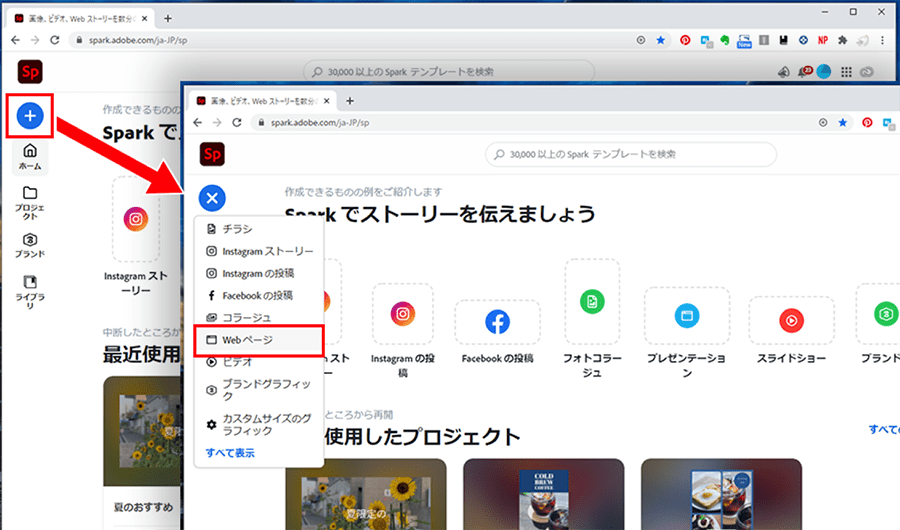Select Instagram ストーリー from the create menu
The width and height of the screenshot is (900, 530).
(x=259, y=252)
